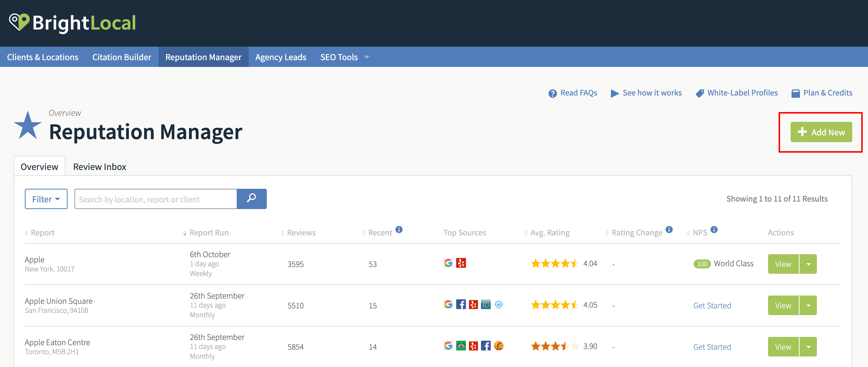The image size is (868, 367).
Task: Select the Facebook icon for Apple Union Square
Action: pos(461,305)
